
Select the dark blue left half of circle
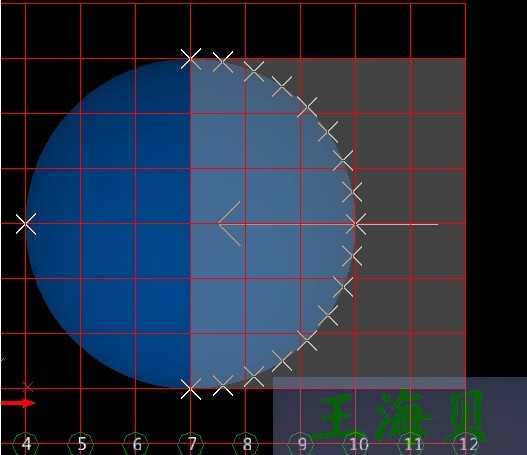pyautogui.click(x=108, y=224)
